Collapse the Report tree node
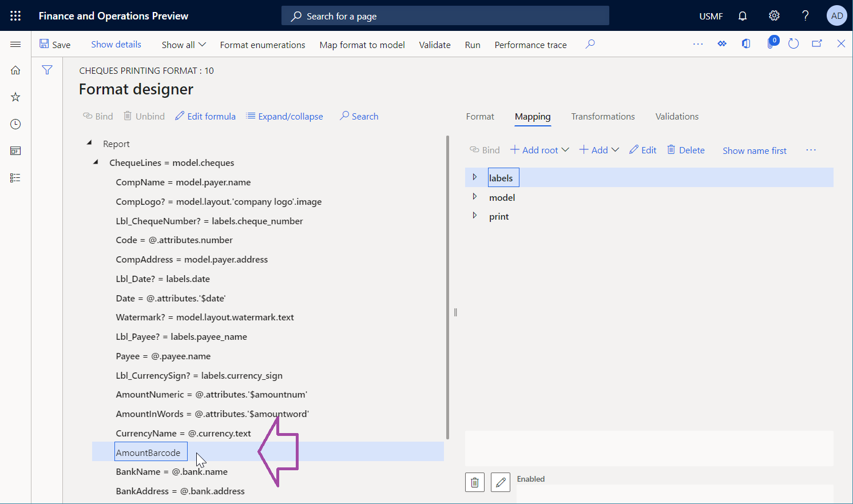 (x=89, y=143)
